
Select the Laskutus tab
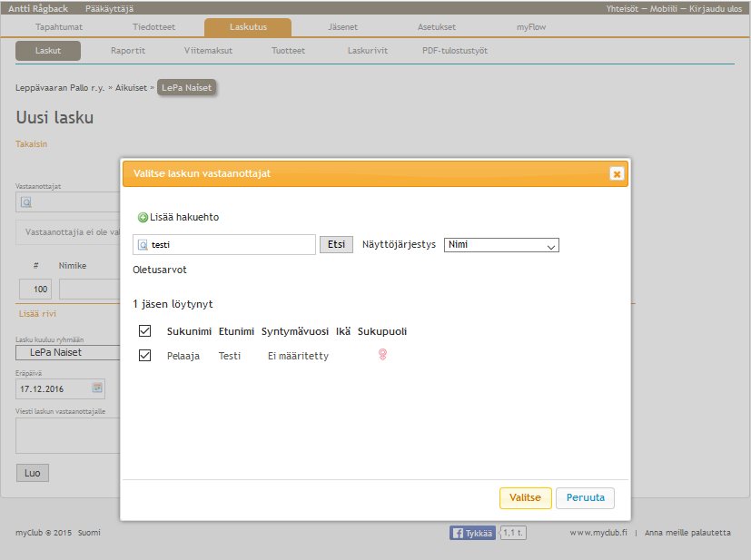(248, 27)
